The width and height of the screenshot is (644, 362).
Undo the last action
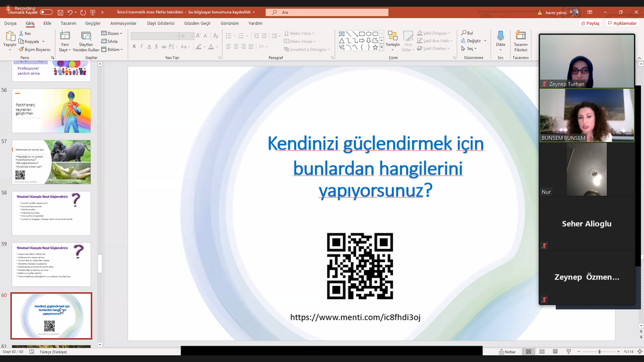pos(70,13)
